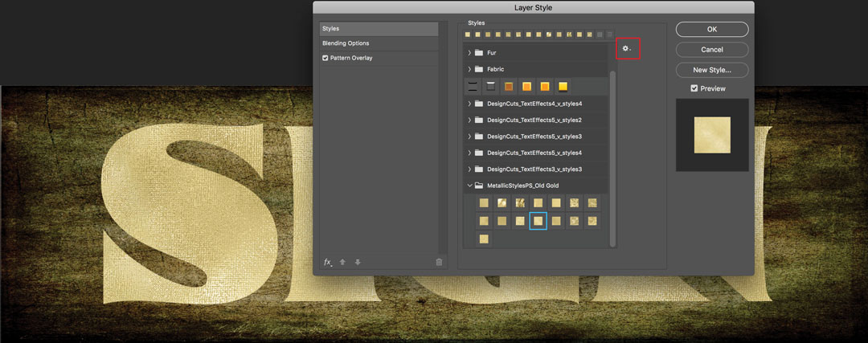The width and height of the screenshot is (868, 343).
Task: Collapse the MetallicStylesPS_Old Gold folder
Action: [469, 186]
